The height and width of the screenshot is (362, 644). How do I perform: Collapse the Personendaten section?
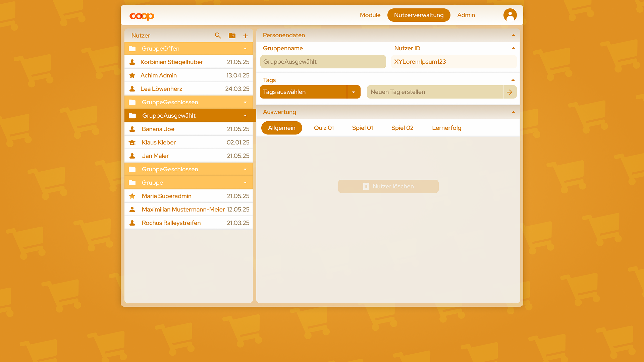pyautogui.click(x=513, y=35)
